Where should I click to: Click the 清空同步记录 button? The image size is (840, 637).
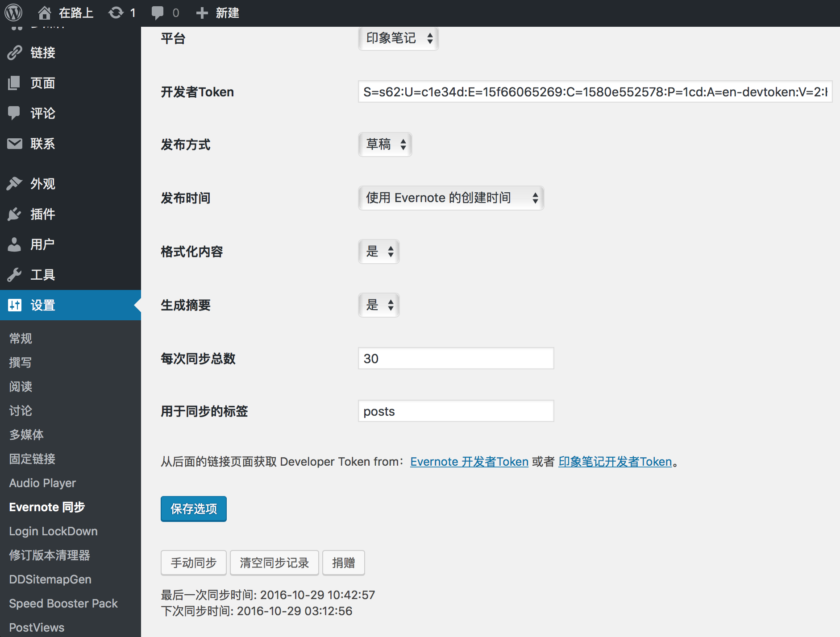[274, 563]
